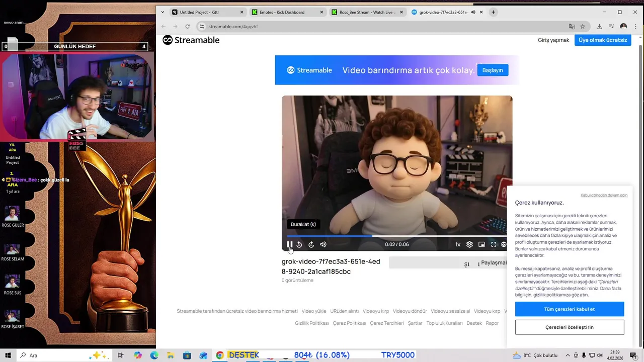Change the 1x playback speed
Image resolution: width=644 pixels, height=362 pixels.
(x=458, y=244)
